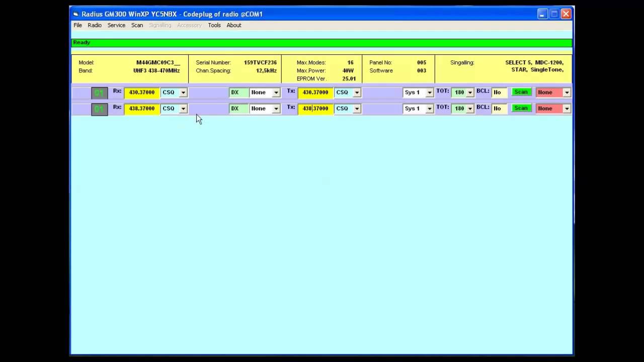Click channel spacing value 12,5kHz
The height and width of the screenshot is (362, 644).
266,71
